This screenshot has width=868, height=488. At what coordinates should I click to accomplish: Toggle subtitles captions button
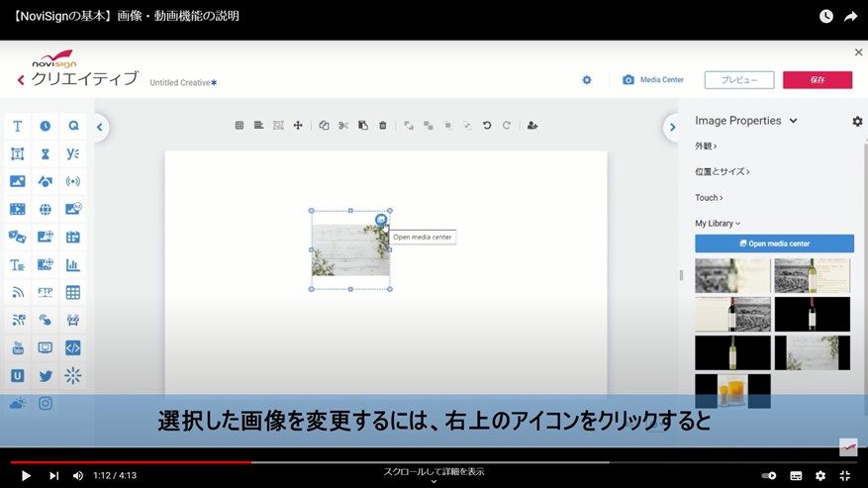coord(796,475)
